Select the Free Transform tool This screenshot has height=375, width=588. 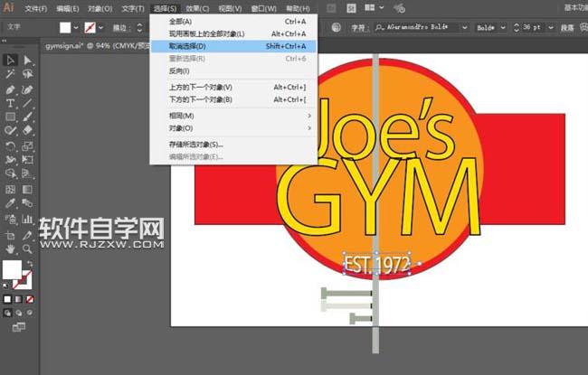[27, 160]
